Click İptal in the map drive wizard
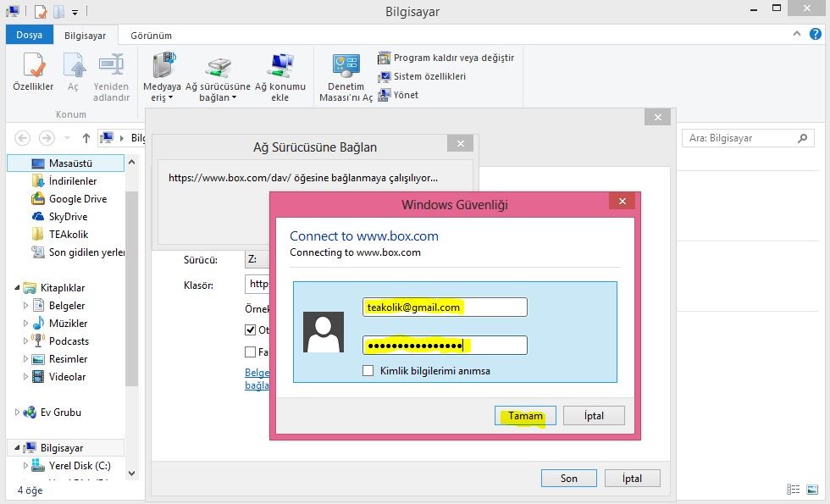830x504 pixels. click(x=632, y=478)
